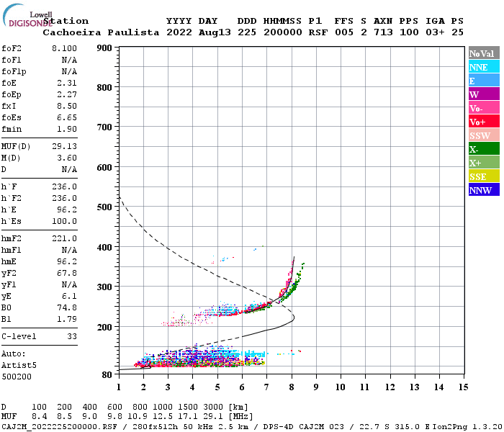Click the AXN value 713
This screenshot has width=504, height=432.
click(383, 32)
